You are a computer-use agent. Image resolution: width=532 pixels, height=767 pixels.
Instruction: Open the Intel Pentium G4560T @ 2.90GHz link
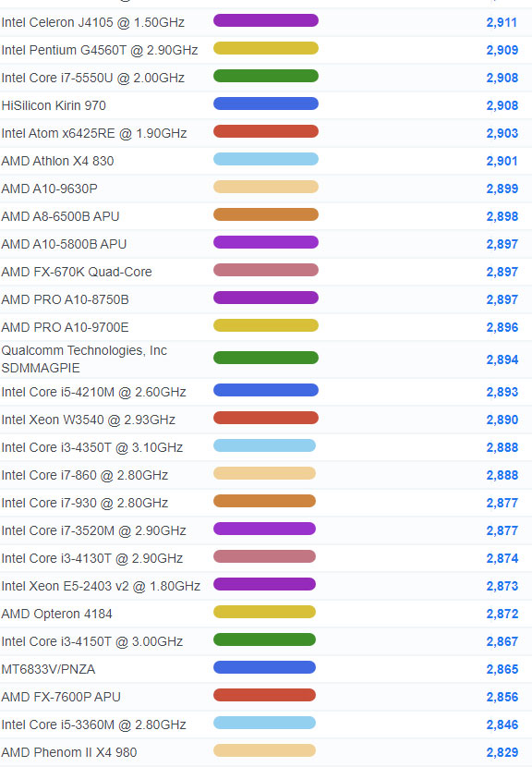[100, 51]
